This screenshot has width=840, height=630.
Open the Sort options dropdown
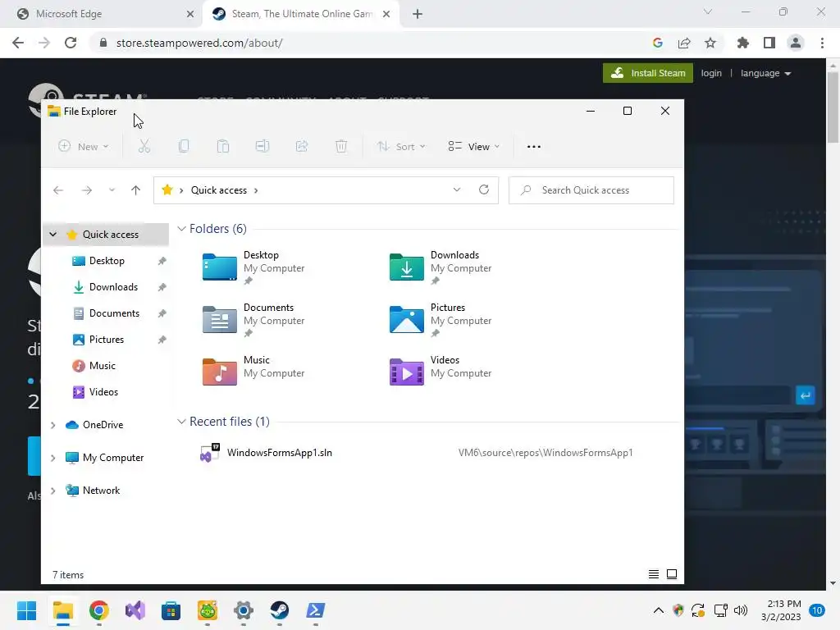[x=400, y=146]
